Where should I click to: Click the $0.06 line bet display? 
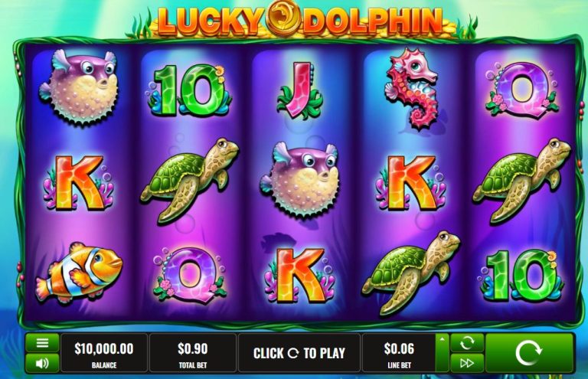coord(399,353)
